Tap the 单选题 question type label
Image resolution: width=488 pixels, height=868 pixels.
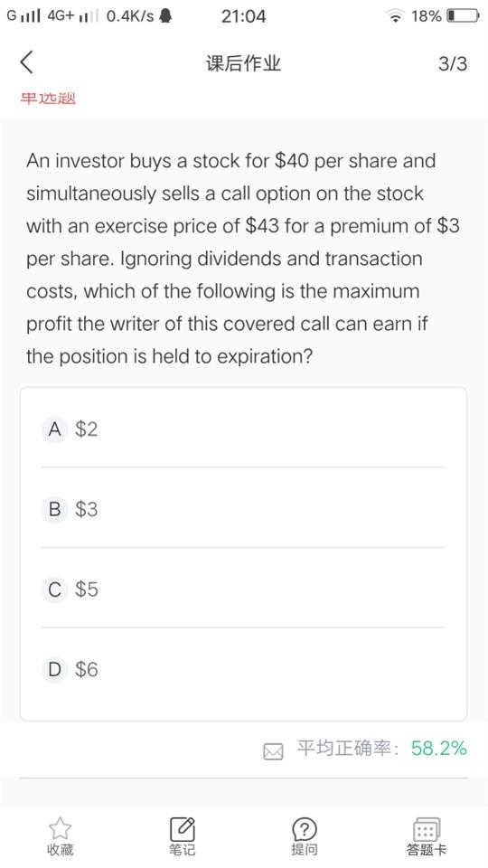pos(48,99)
